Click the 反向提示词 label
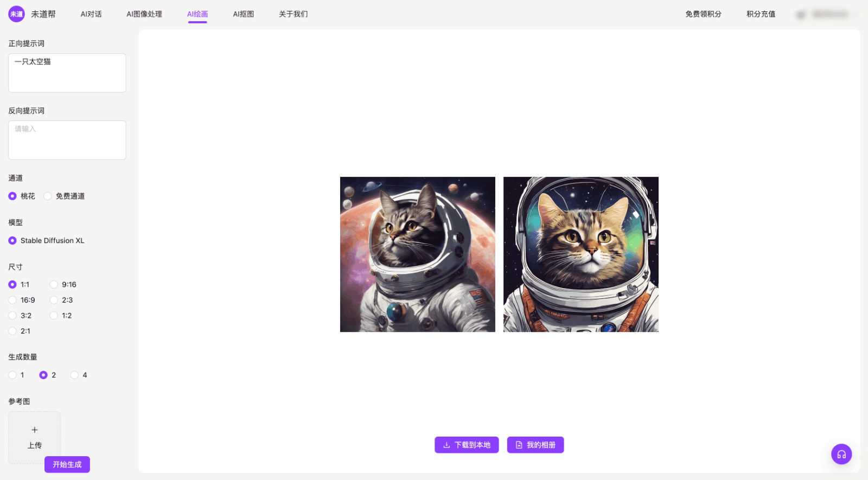This screenshot has height=480, width=868. point(26,111)
